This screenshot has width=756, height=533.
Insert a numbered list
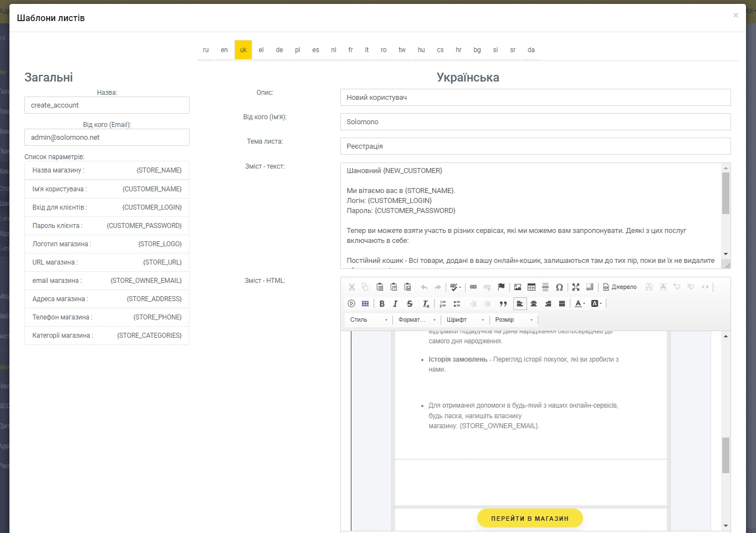pos(443,304)
